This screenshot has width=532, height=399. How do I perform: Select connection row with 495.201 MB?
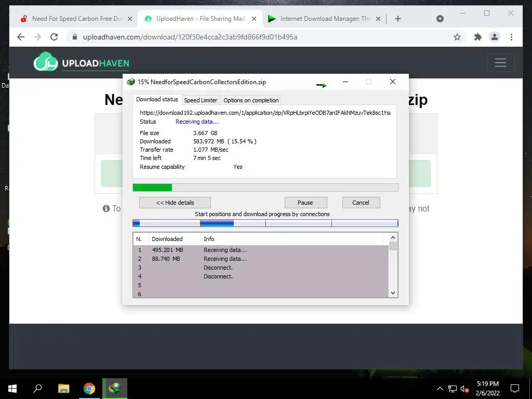[x=261, y=250]
